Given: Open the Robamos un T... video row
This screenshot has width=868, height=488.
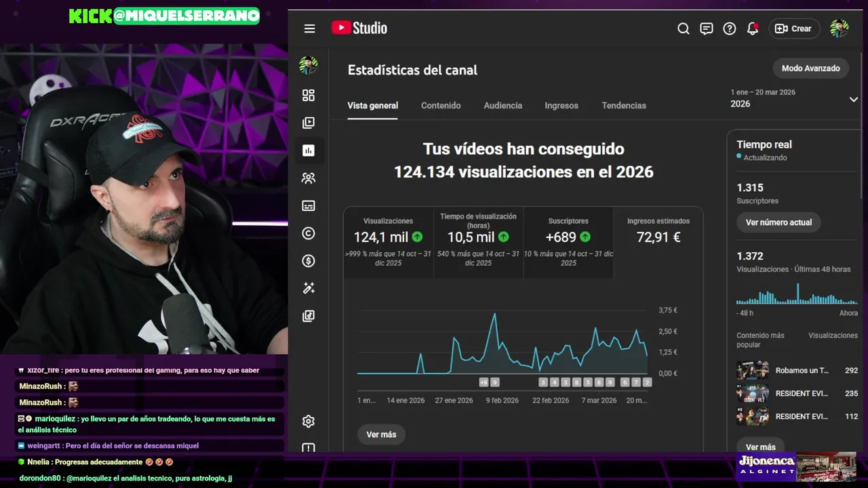Looking at the screenshot, I should tap(797, 371).
